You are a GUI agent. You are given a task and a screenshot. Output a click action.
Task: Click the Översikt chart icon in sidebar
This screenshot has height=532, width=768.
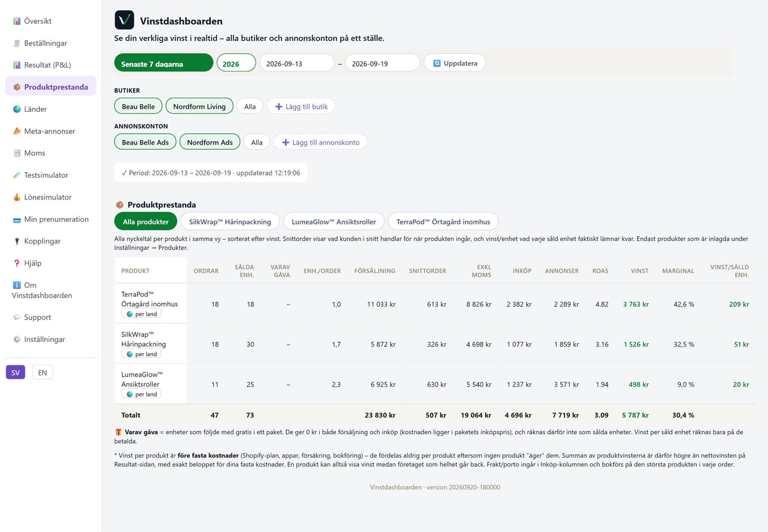coord(17,21)
